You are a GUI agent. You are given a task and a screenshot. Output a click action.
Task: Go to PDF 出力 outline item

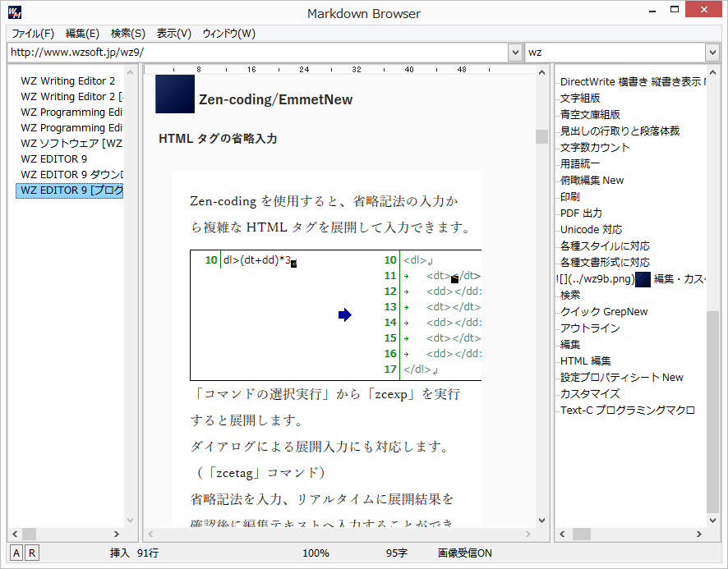coord(581,213)
